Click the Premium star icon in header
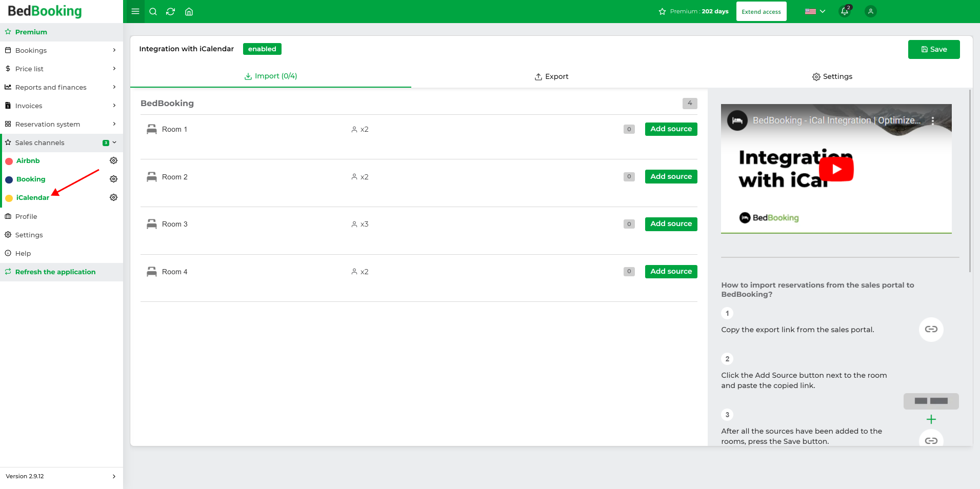980x489 pixels. pos(662,11)
